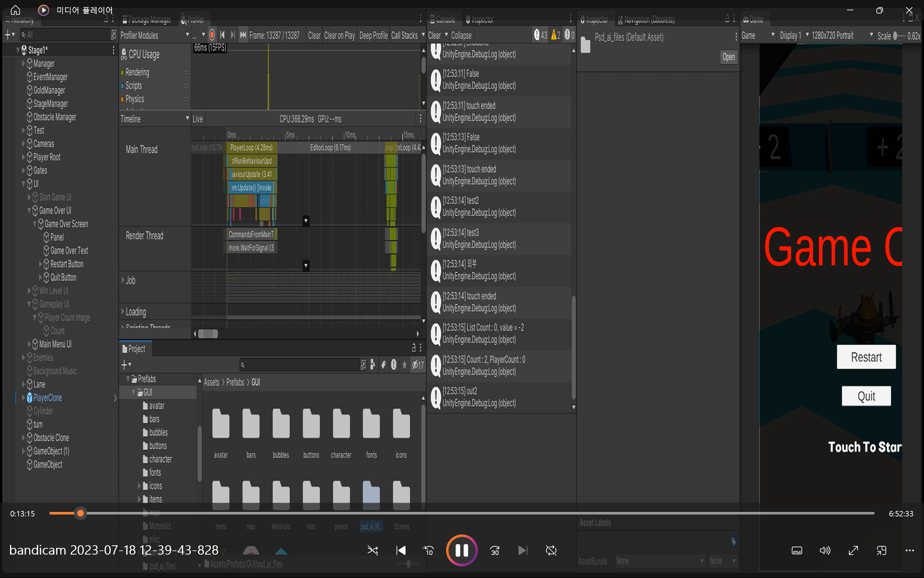Expand the Job thread group
924x578 pixels.
pyautogui.click(x=123, y=280)
